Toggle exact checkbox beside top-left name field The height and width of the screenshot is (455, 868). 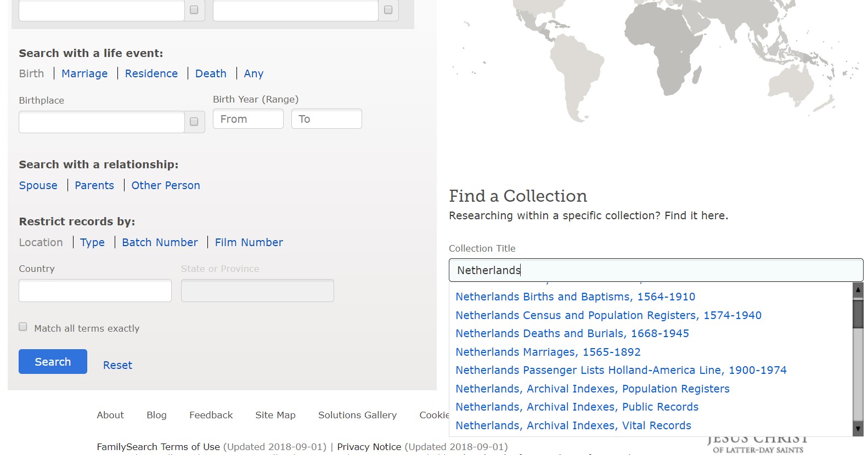click(194, 10)
